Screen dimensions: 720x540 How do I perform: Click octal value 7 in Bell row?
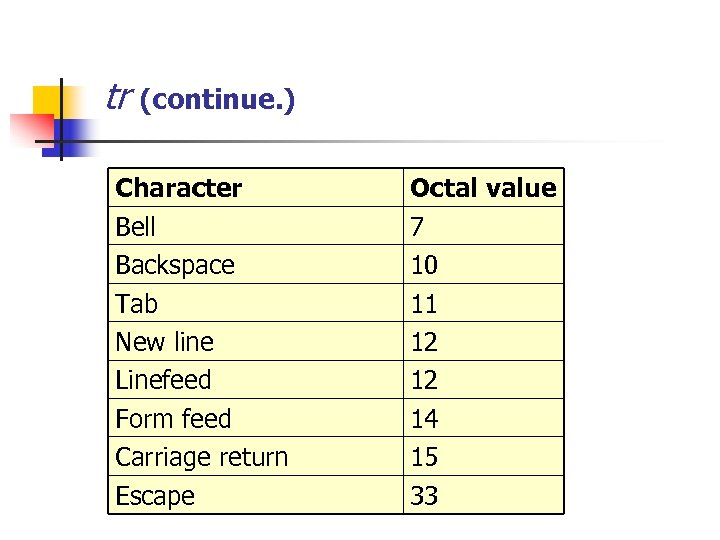click(418, 227)
